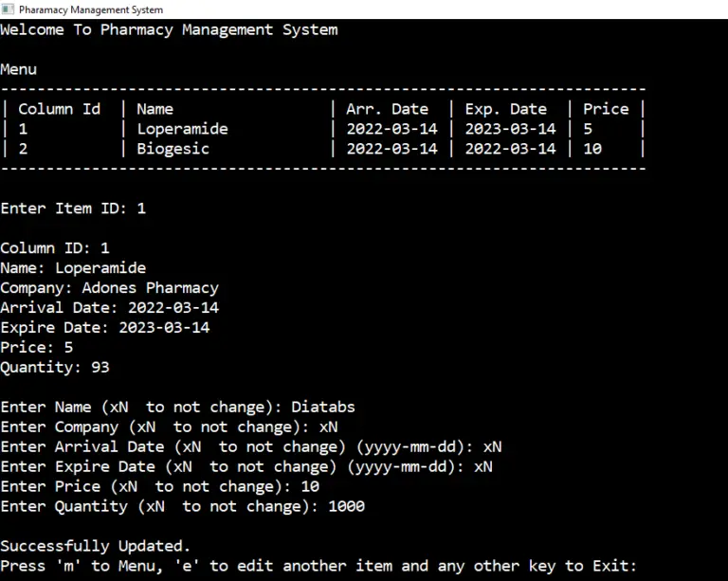Select the Biogesic row name

[x=173, y=149]
